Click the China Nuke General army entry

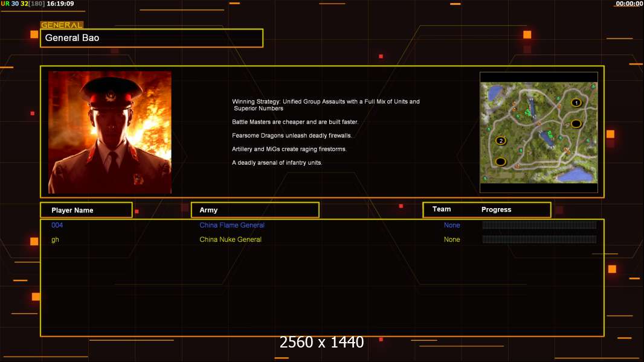click(x=230, y=240)
